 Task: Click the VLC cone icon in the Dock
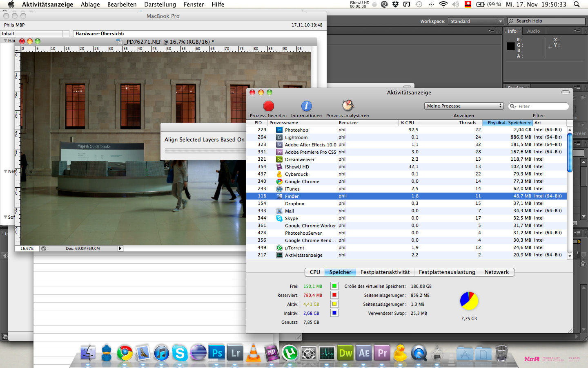pos(254,353)
